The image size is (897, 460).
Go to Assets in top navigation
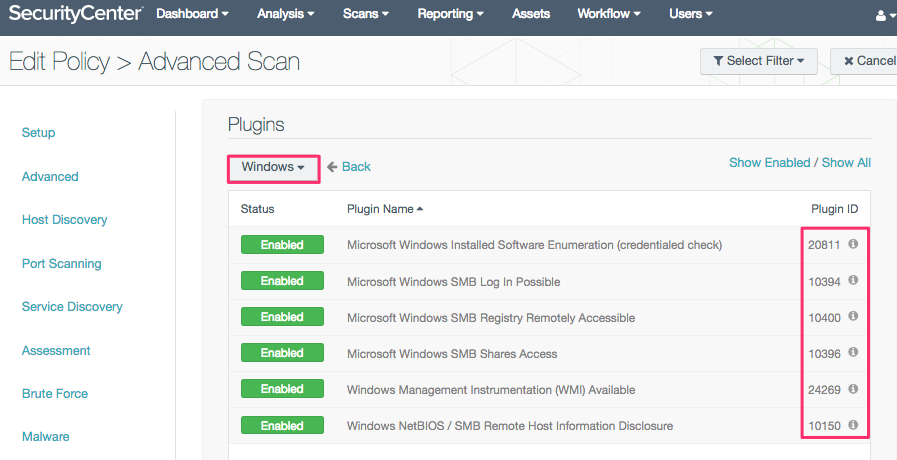point(531,14)
